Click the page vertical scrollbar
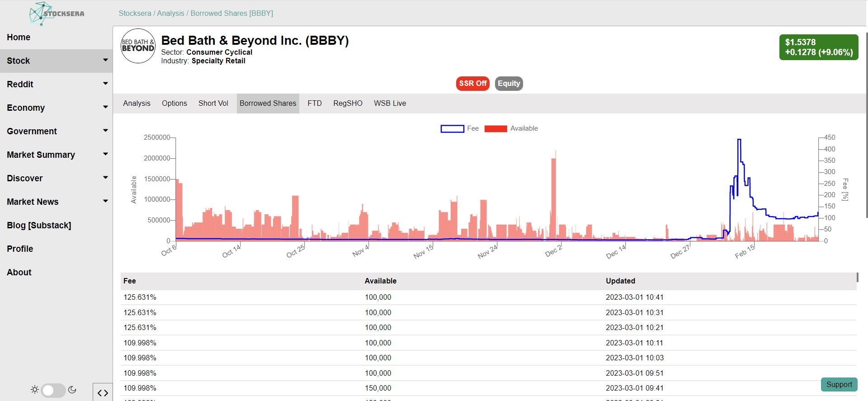The width and height of the screenshot is (868, 401). (x=866, y=125)
